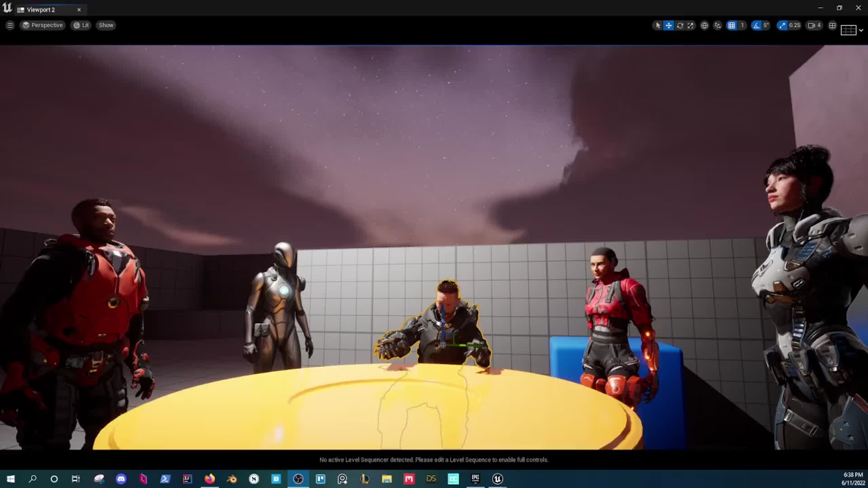Click the Lit view mode button
Image resolution: width=868 pixels, height=488 pixels.
tap(81, 25)
